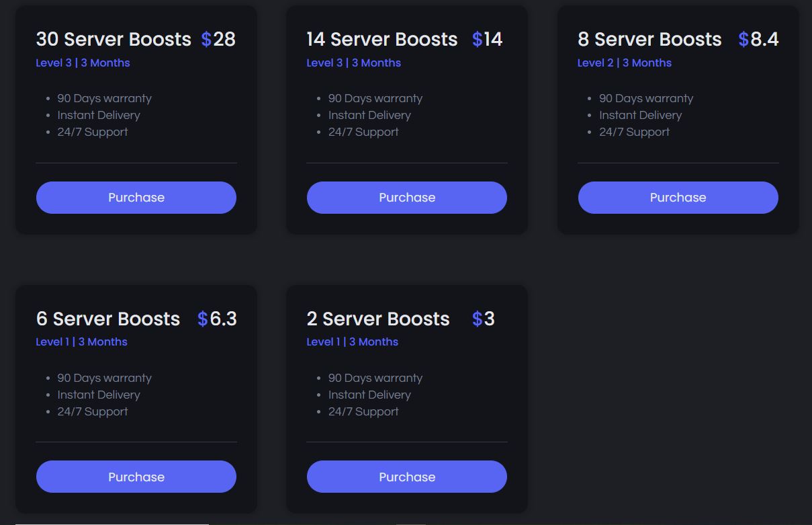
Task: Click the $28 price label
Action: 219,40
